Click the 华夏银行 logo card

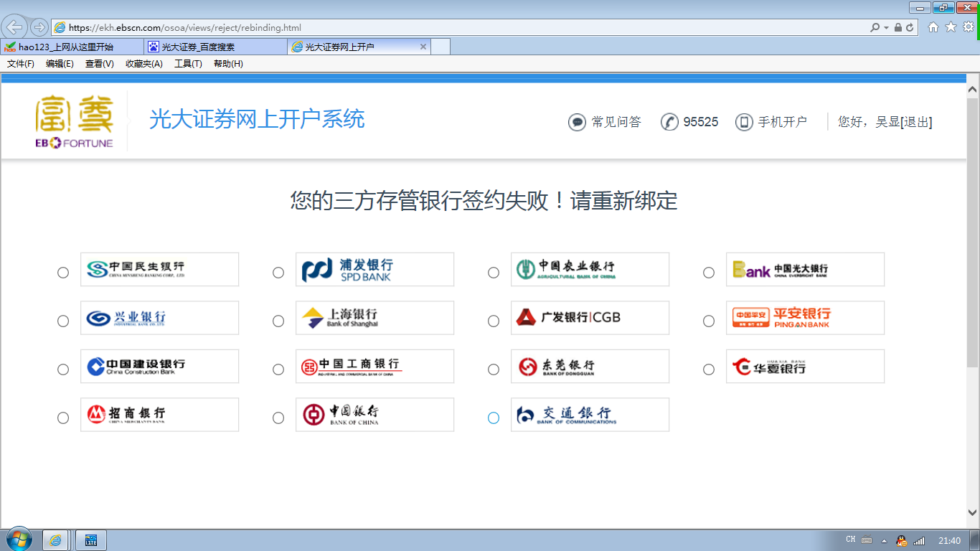(x=805, y=366)
